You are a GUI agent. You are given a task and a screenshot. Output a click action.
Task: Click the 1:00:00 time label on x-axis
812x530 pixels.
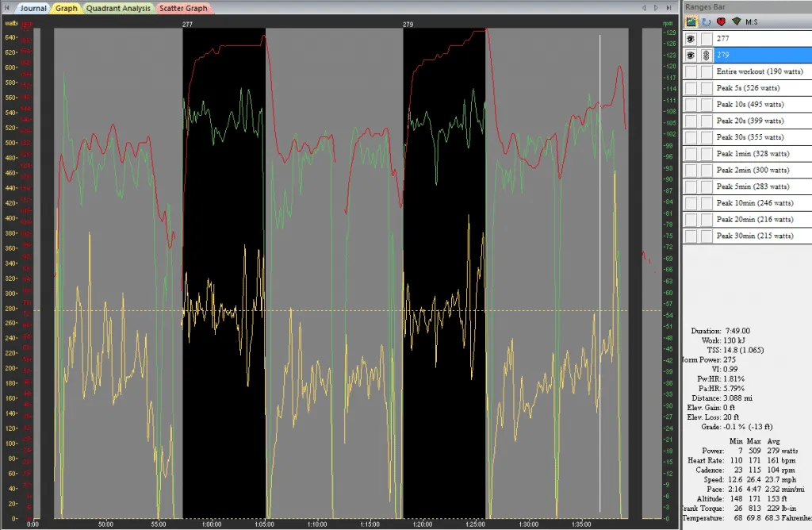(211, 524)
